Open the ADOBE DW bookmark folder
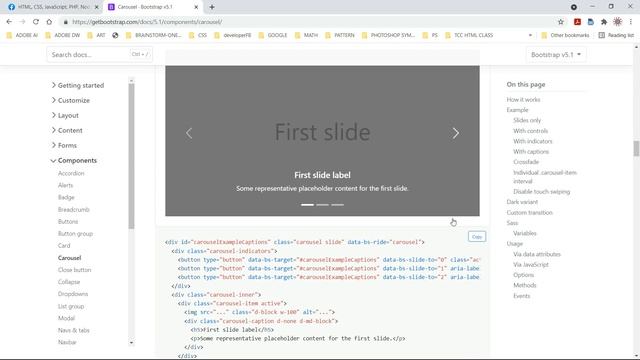This screenshot has width=640, height=360. click(x=63, y=35)
